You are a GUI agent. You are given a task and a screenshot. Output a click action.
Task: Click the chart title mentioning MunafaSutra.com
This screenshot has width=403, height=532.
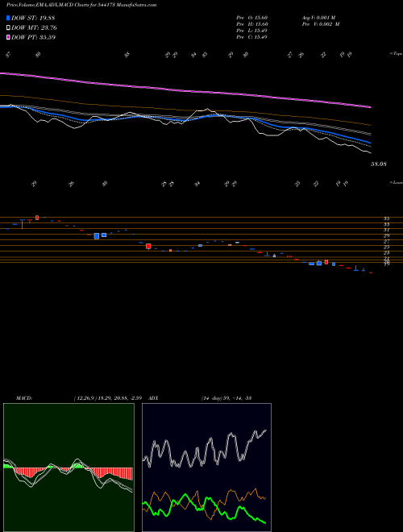(81, 6)
